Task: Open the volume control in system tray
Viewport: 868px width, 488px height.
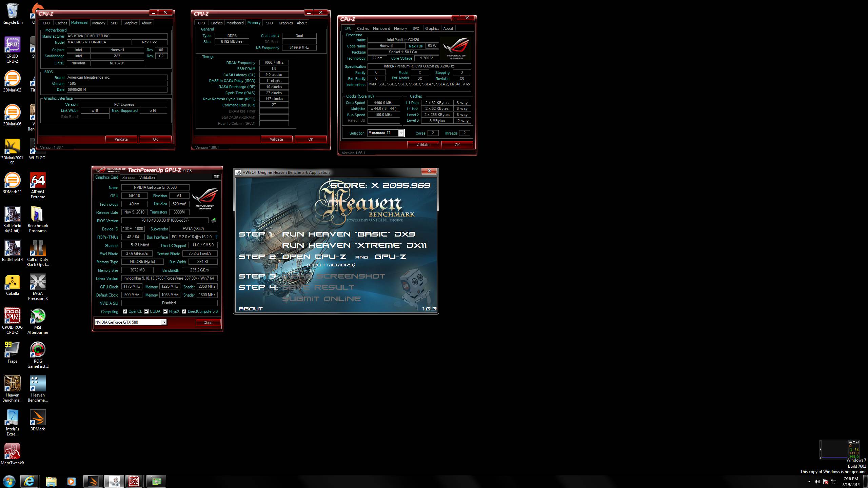Action: click(817, 482)
